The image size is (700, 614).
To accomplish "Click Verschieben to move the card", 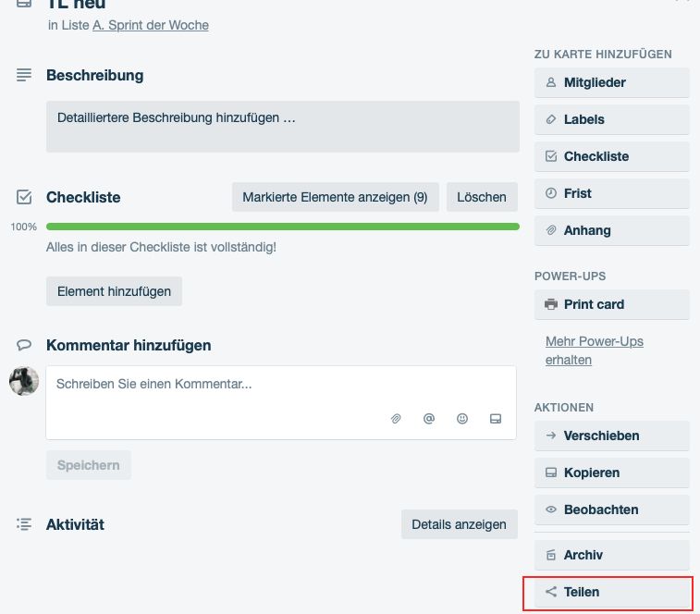I will click(611, 436).
